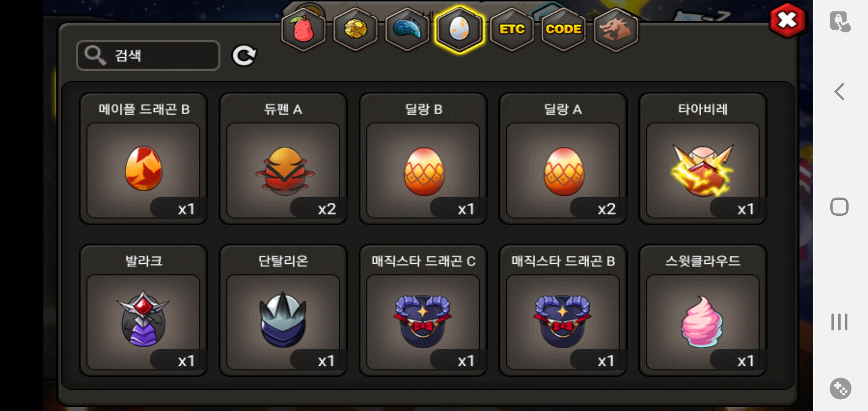
Task: Select the gold nugget category icon
Action: (x=356, y=29)
